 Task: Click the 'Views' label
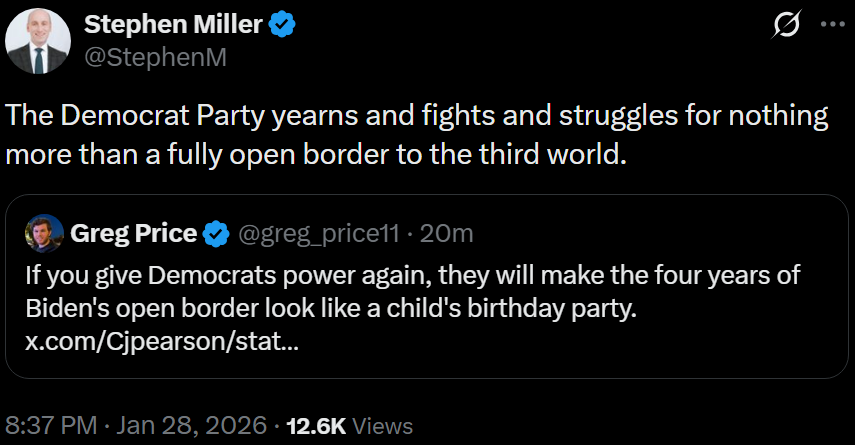coord(383,425)
